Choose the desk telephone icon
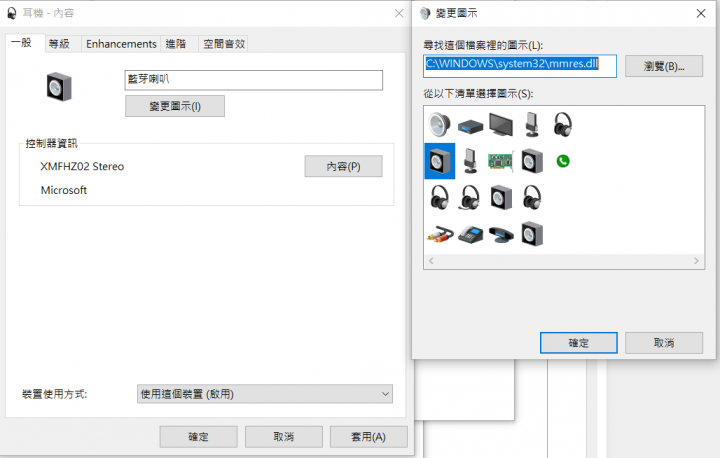 (470, 235)
